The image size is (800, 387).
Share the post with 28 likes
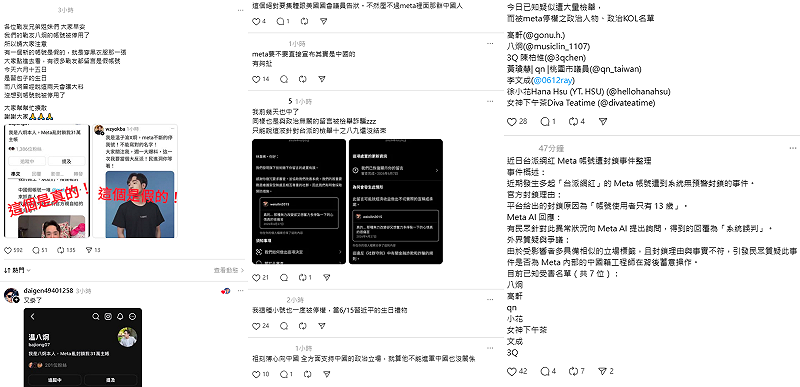[603, 122]
